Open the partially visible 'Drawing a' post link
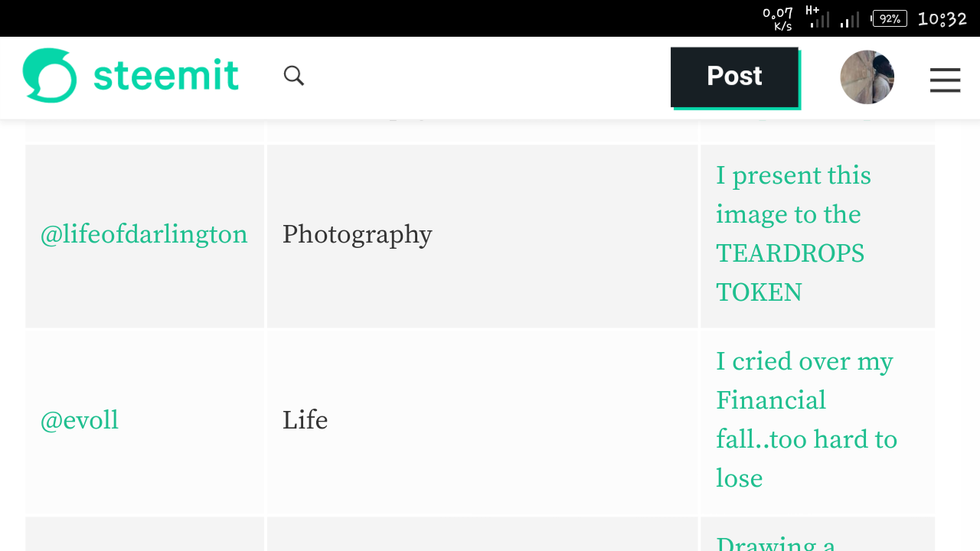The height and width of the screenshot is (551, 980). 775,543
